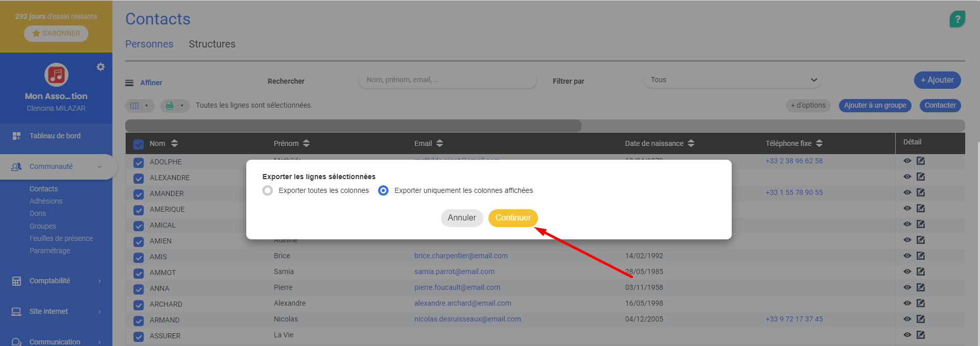
Task: Click the '+ d'options' button
Action: (x=808, y=106)
